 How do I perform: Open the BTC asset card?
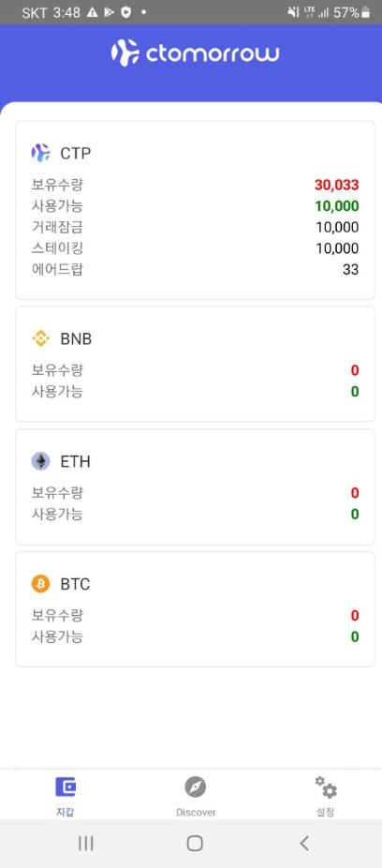coord(195,609)
